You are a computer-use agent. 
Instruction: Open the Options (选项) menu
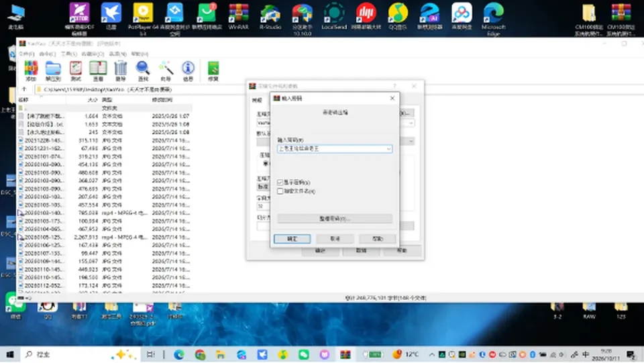118,54
